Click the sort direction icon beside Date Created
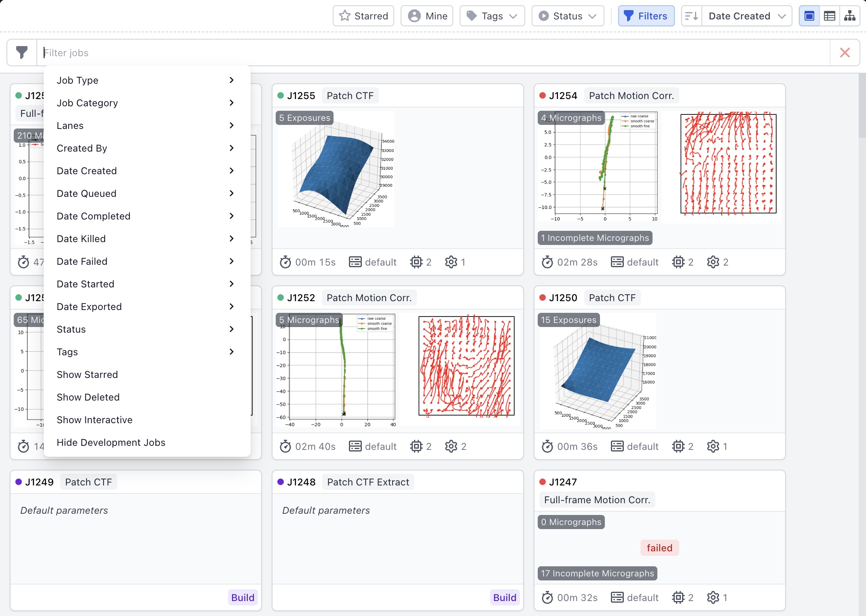 692,16
